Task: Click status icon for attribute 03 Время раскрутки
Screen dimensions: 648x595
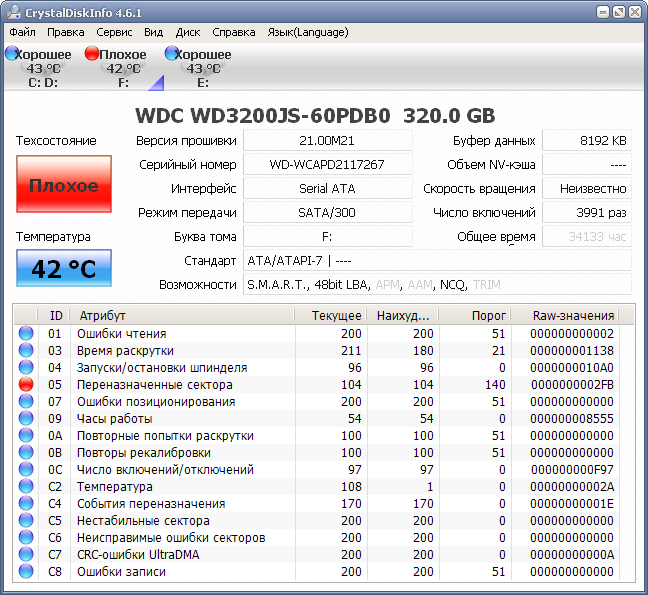Action: 26,350
